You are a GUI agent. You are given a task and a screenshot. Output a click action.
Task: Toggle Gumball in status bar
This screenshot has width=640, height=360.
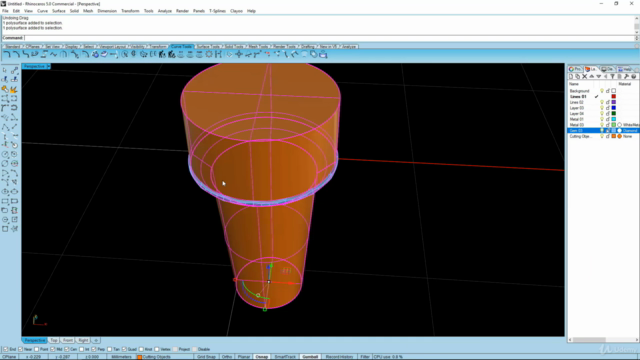click(x=310, y=357)
